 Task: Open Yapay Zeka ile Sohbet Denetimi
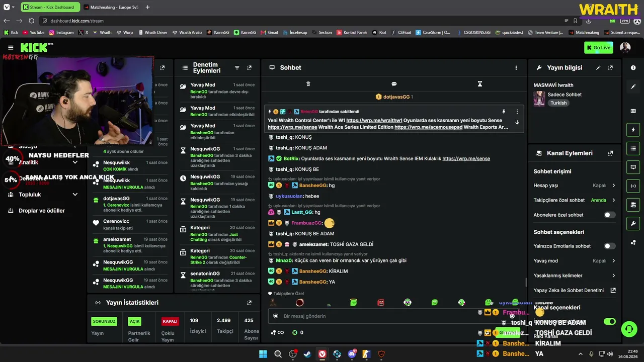pos(575,290)
